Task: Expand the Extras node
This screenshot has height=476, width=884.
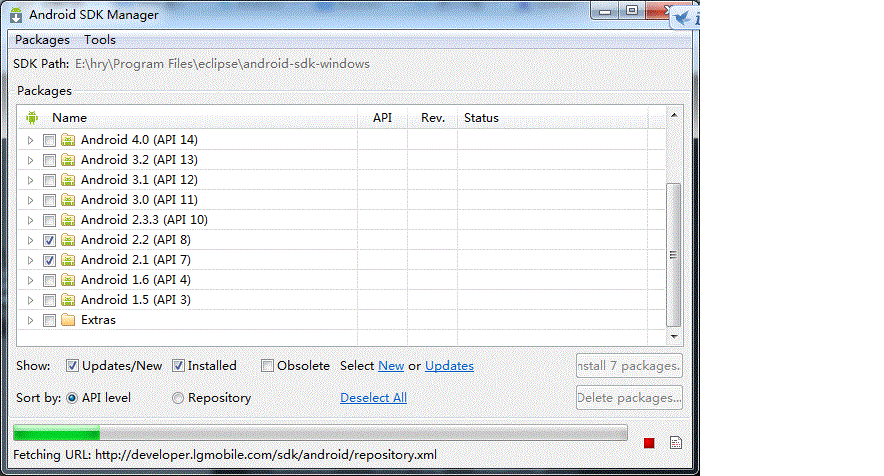Action: 30,321
